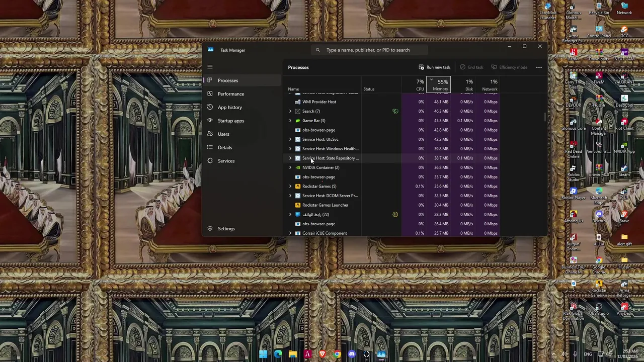Open the Riot Client desktop shortcut
Screen dimensions: 644x362
624,125
